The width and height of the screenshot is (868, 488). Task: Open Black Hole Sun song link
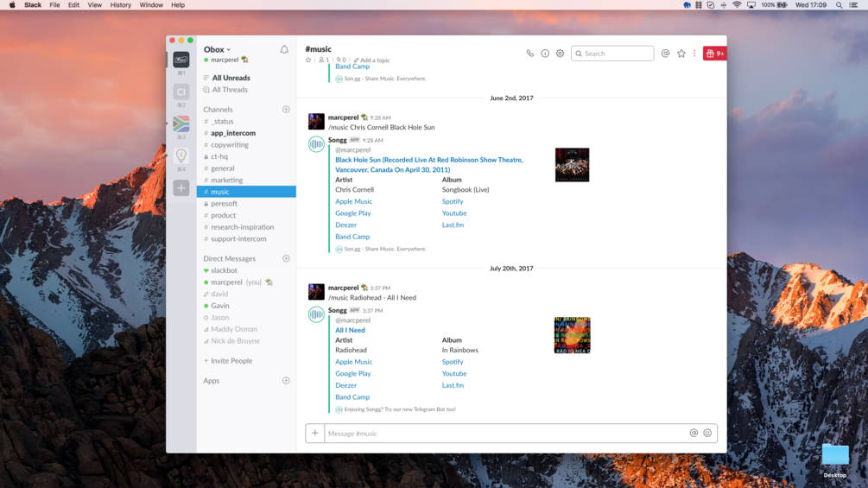click(429, 165)
